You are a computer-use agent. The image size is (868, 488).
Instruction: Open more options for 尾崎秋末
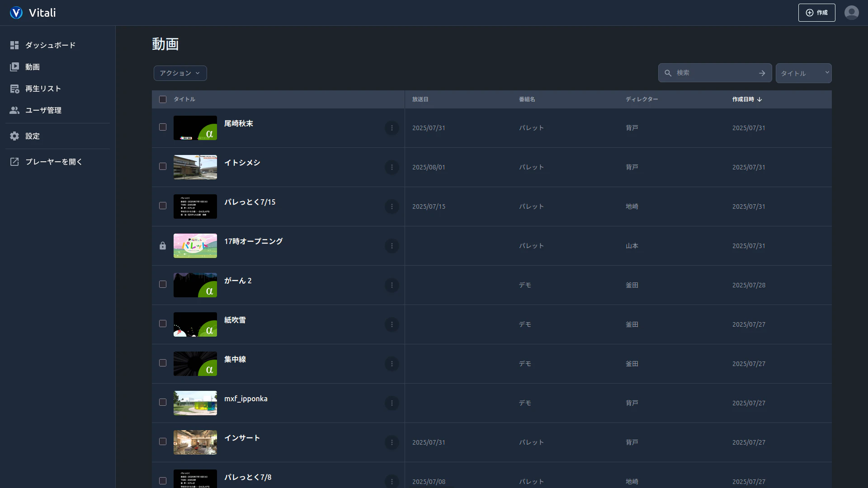392,128
